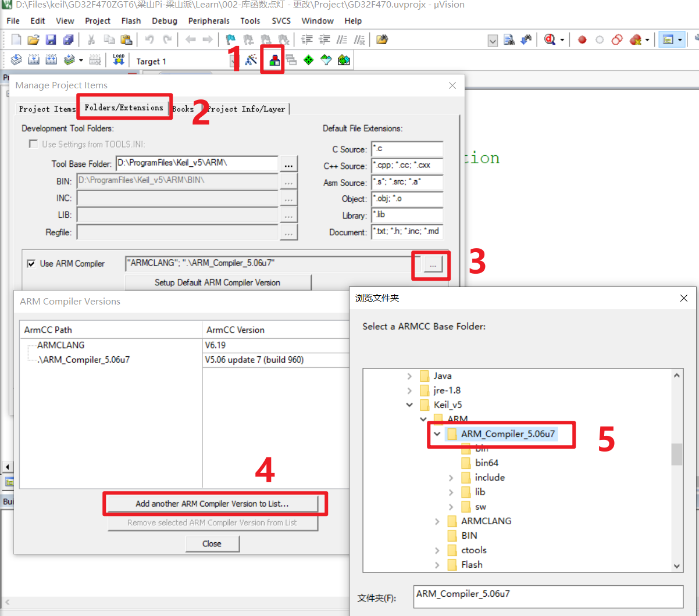
Task: Click the browse button next to Tool Base Folder
Action: [289, 164]
